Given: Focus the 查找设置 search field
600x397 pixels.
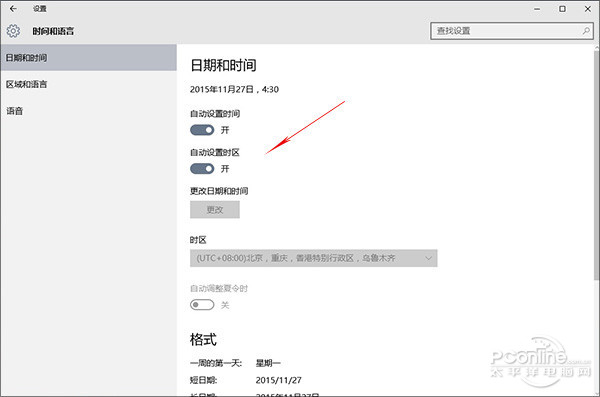Looking at the screenshot, I should (x=512, y=31).
